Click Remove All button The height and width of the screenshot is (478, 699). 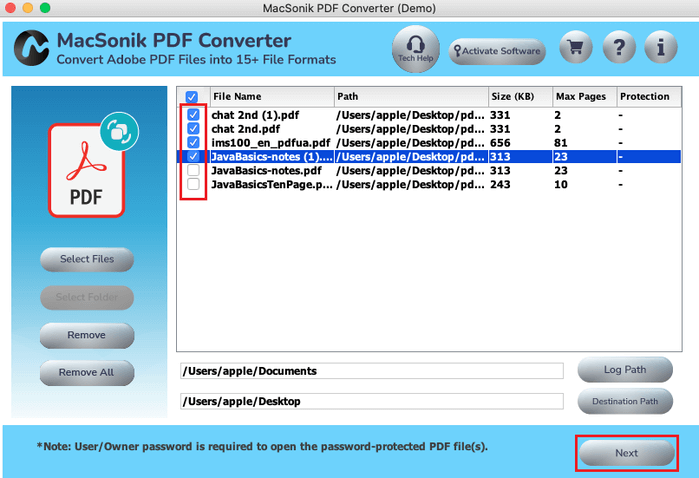(x=87, y=373)
